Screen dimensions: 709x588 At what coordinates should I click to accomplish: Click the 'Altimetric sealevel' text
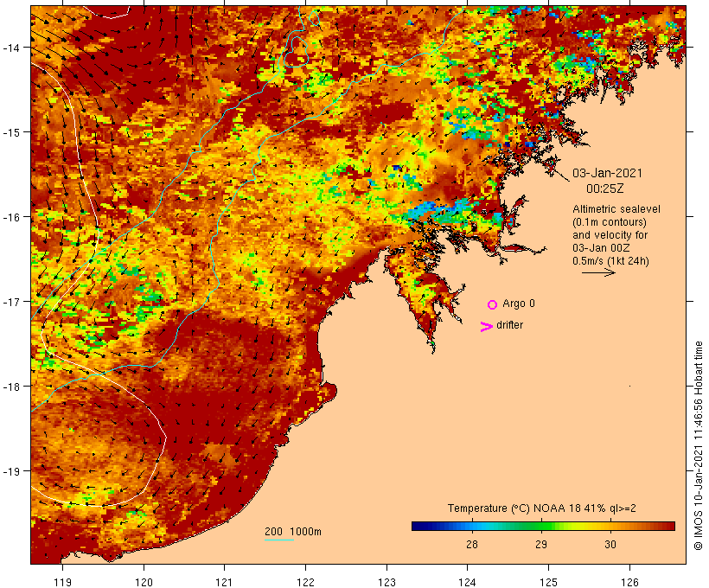(616, 209)
